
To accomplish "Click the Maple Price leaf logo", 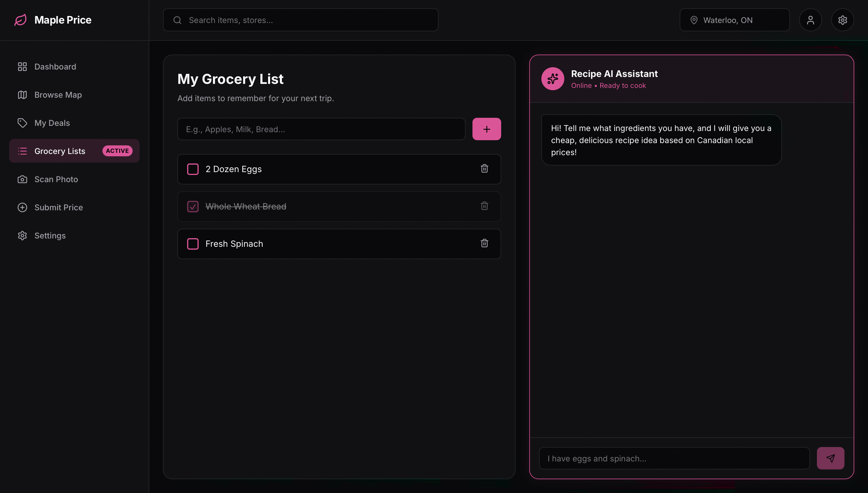I will tap(20, 20).
